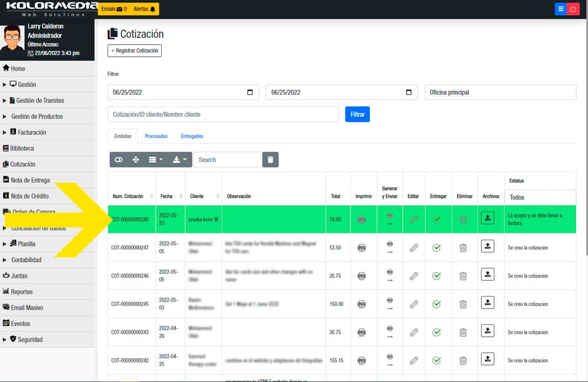Print quotation COT-00000000245
The image size is (588, 382).
point(362,304)
